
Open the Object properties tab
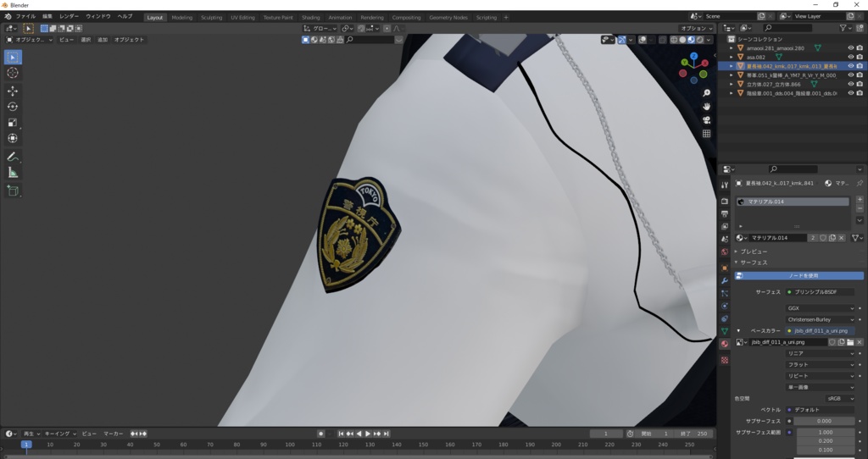click(x=725, y=268)
